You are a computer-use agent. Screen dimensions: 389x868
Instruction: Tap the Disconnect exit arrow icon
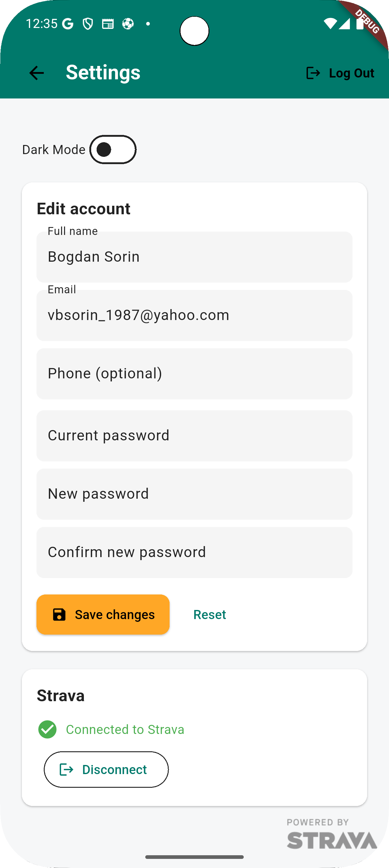point(66,769)
